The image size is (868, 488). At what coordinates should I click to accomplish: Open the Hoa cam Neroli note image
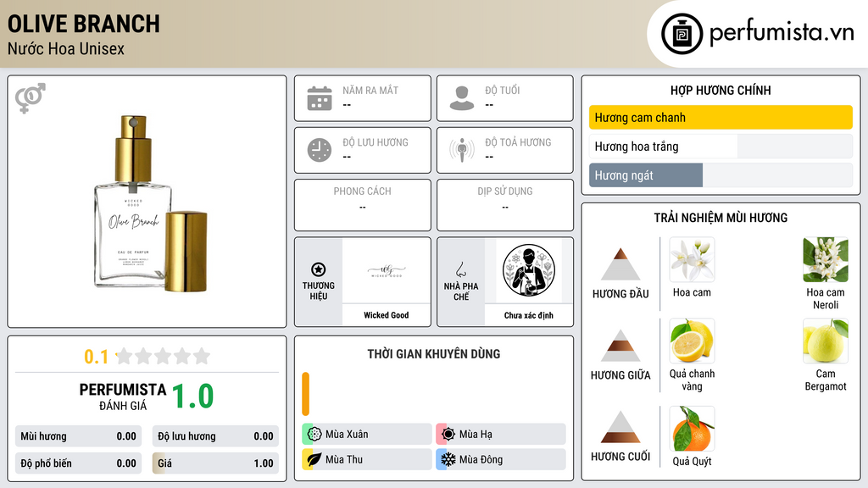click(x=826, y=260)
